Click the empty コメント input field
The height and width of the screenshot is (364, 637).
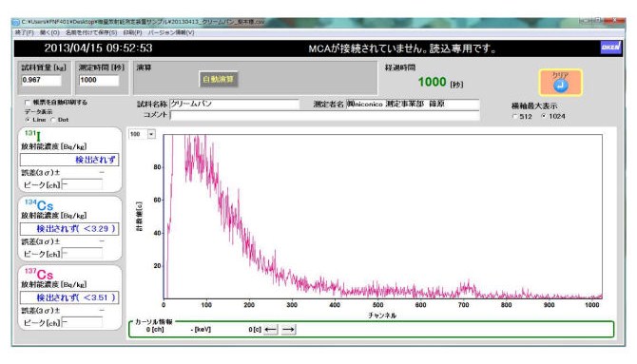pos(324,115)
